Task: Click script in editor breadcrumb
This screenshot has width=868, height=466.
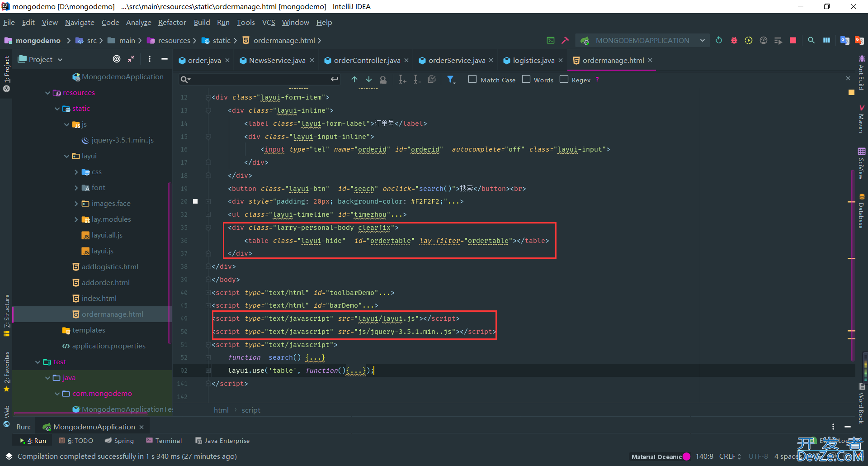Action: pyautogui.click(x=251, y=410)
